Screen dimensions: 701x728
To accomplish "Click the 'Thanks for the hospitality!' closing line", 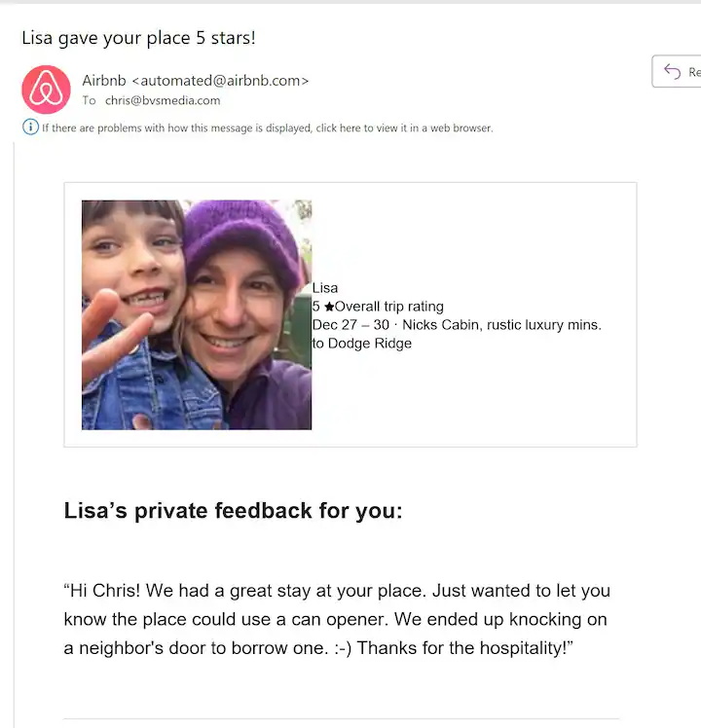I will (x=460, y=649).
